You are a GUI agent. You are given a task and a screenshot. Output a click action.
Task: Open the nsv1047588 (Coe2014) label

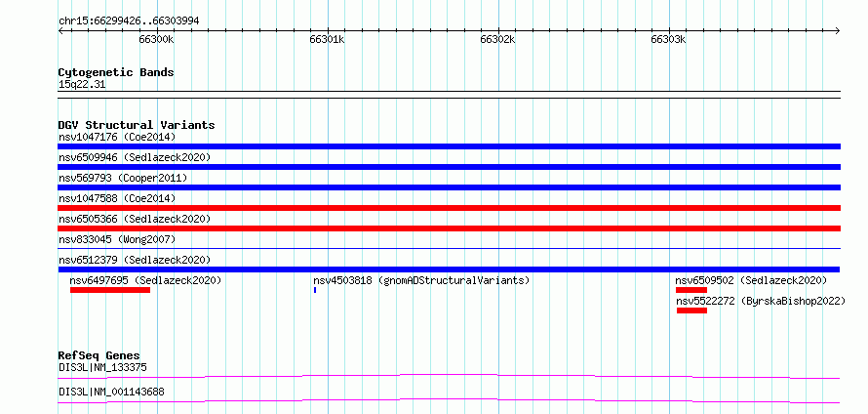[x=117, y=198]
